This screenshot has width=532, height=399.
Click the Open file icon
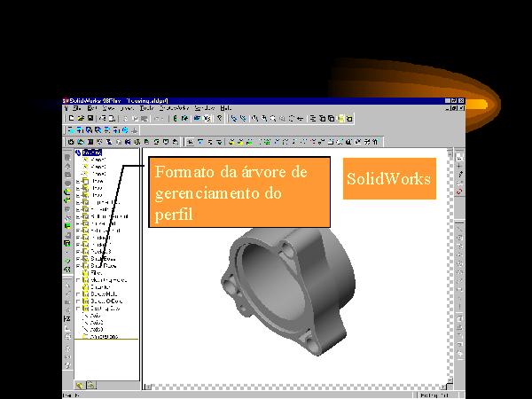click(x=80, y=117)
